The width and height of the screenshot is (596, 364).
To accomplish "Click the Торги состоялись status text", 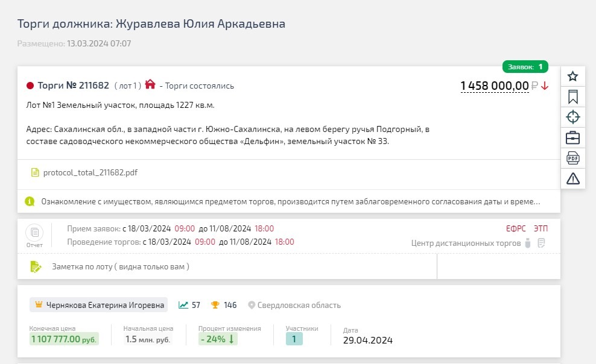I will coord(199,86).
